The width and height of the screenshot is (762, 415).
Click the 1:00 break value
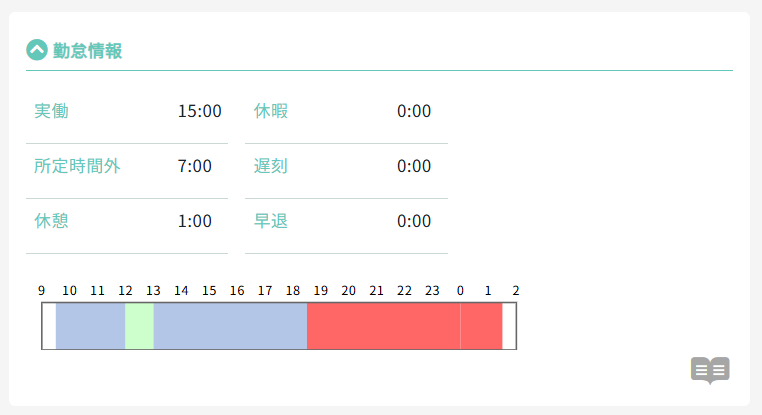[x=195, y=221]
